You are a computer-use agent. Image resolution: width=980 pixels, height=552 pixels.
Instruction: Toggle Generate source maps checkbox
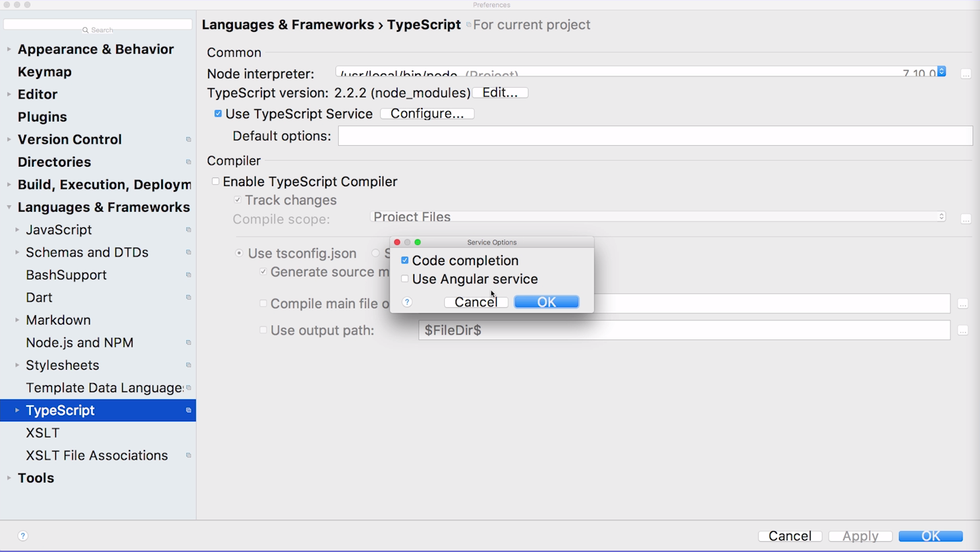(263, 272)
